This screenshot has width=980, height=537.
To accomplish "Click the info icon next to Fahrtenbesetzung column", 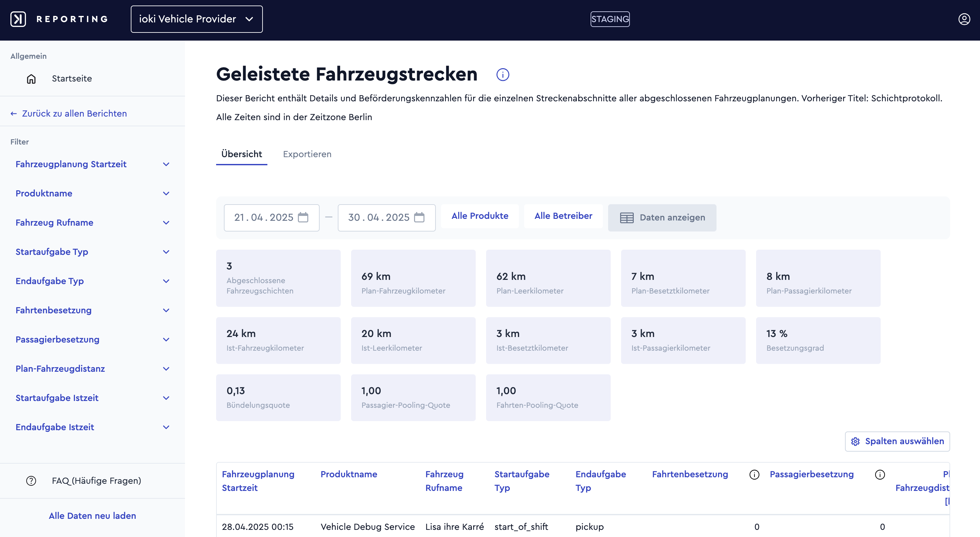I will click(754, 475).
